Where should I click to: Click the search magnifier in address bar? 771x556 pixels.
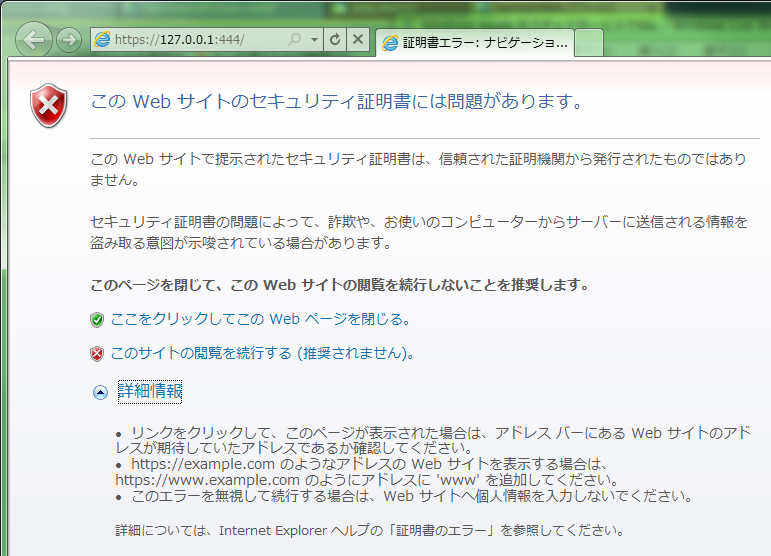pos(294,39)
